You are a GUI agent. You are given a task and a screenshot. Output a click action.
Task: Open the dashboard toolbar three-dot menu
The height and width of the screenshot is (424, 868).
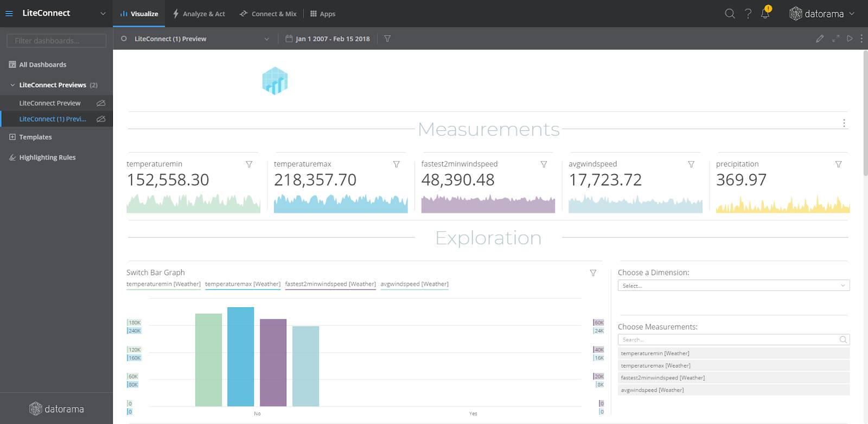tap(861, 39)
